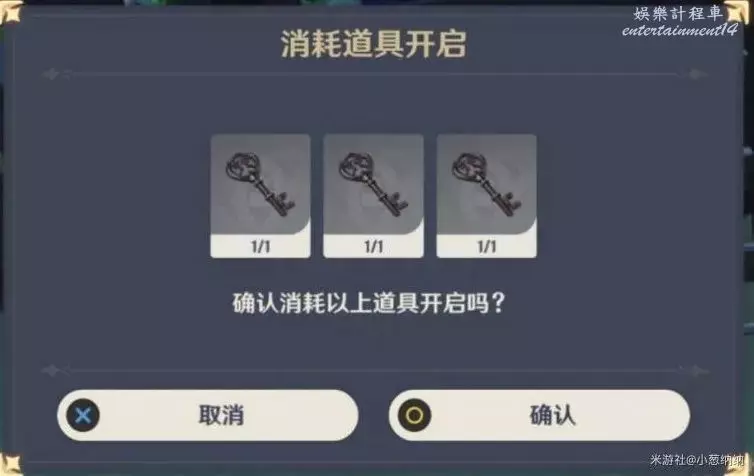
Task: Click the 1/1 count under middle key
Action: click(373, 247)
